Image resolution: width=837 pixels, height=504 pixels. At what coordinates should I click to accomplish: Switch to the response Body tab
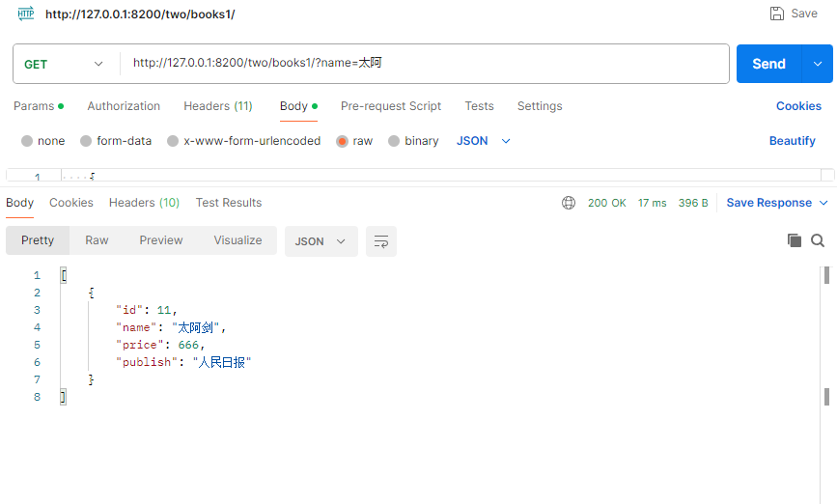click(19, 203)
